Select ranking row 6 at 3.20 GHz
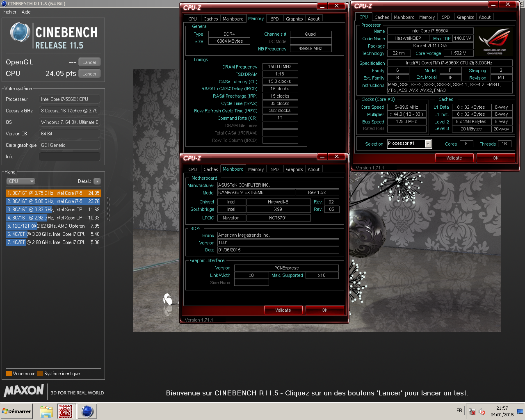The image size is (525, 420). tap(53, 234)
